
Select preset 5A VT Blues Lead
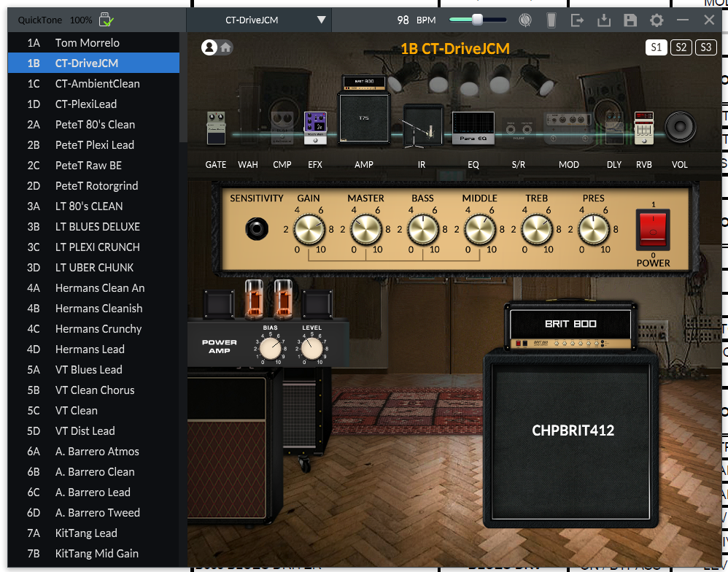93,370
